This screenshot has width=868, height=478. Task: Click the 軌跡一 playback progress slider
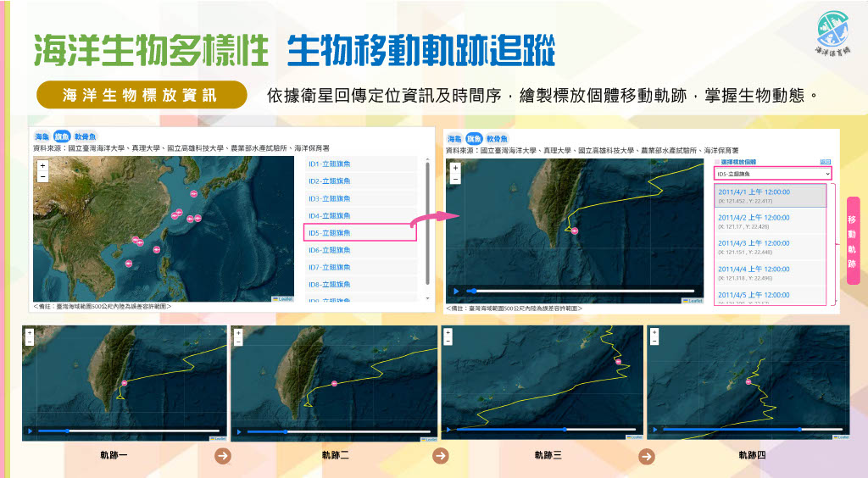[129, 431]
